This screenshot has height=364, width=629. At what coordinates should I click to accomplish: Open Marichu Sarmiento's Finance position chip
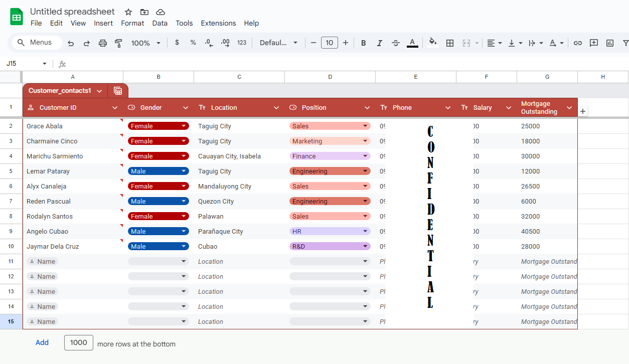click(x=330, y=156)
